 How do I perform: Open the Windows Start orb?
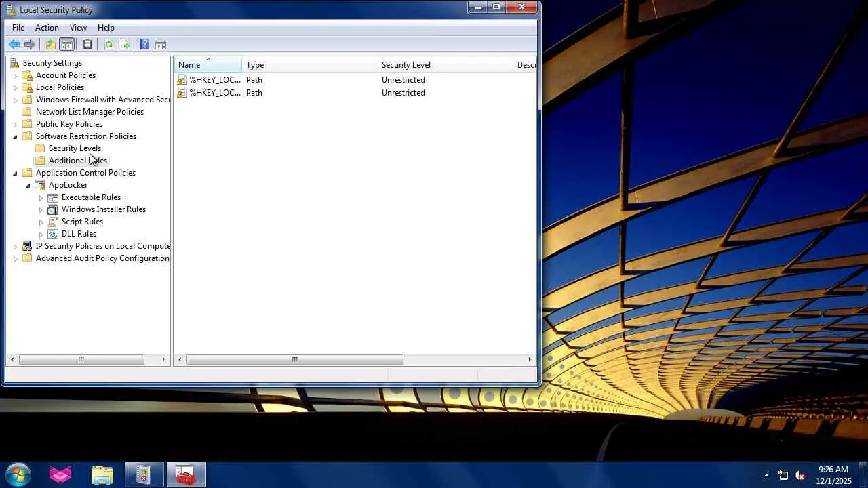[x=18, y=474]
